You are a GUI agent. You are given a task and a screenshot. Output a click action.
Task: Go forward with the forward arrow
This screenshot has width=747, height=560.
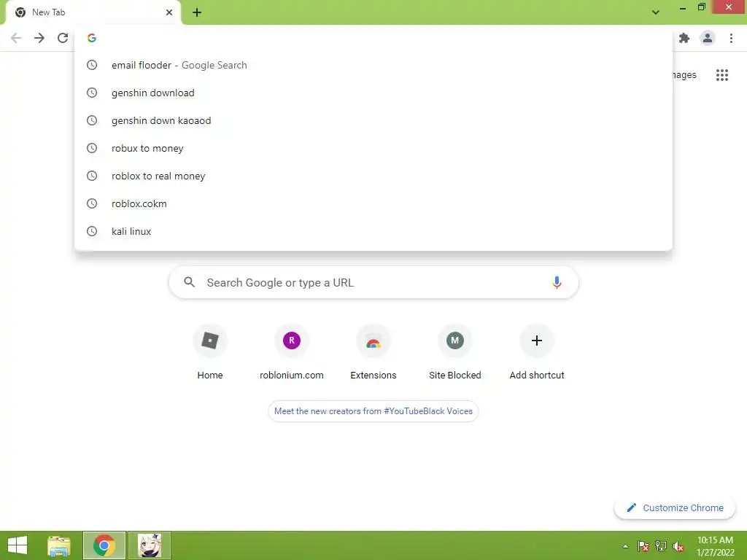click(39, 38)
